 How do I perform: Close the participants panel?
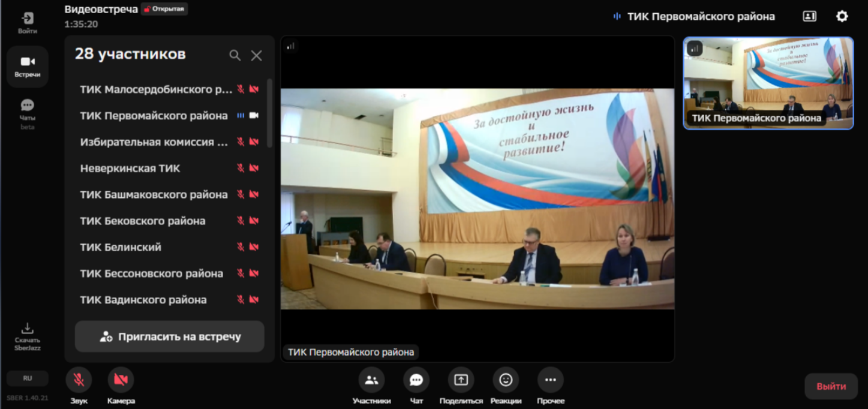pos(256,55)
